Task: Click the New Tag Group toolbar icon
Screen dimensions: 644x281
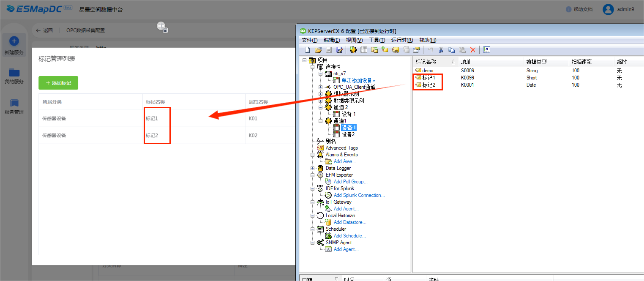Action: [374, 50]
